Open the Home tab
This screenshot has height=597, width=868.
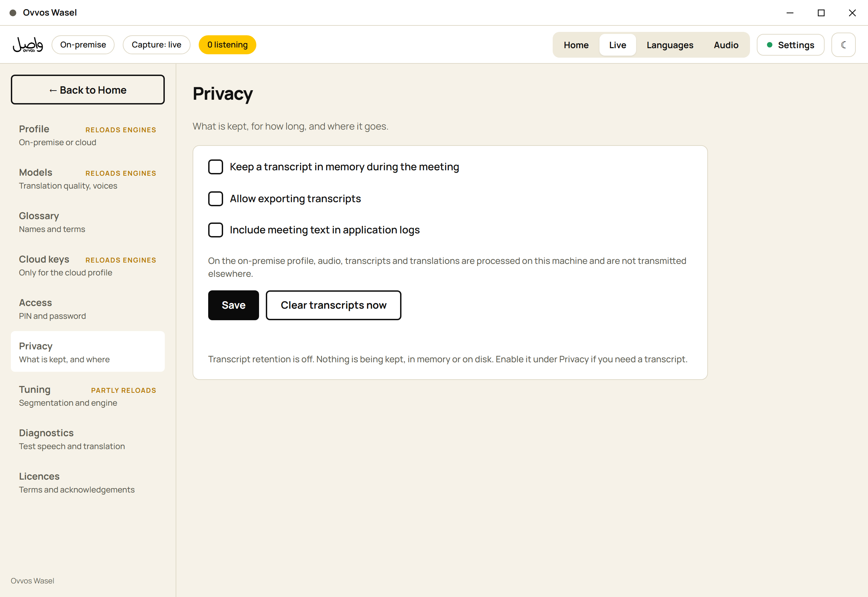tap(576, 45)
